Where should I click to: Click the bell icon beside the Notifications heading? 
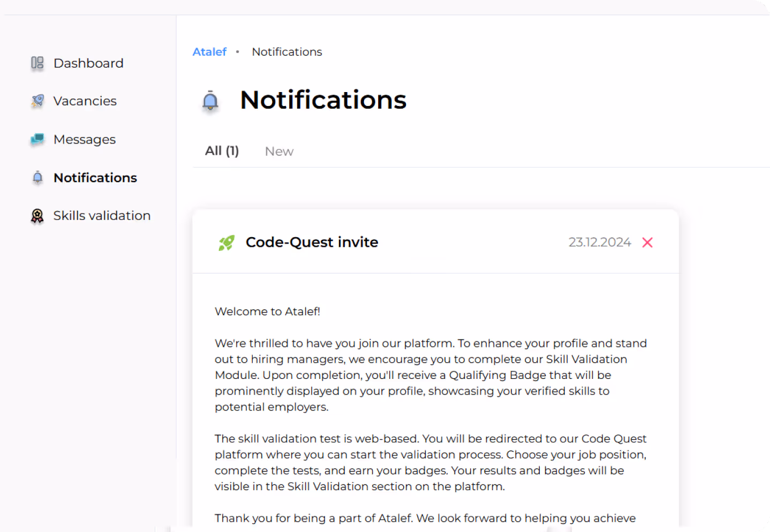click(x=210, y=101)
